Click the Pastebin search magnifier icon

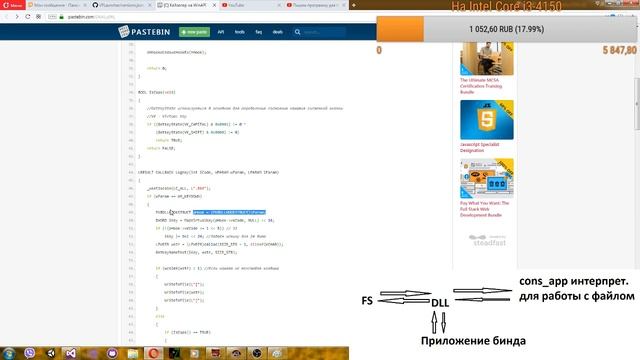(x=298, y=32)
